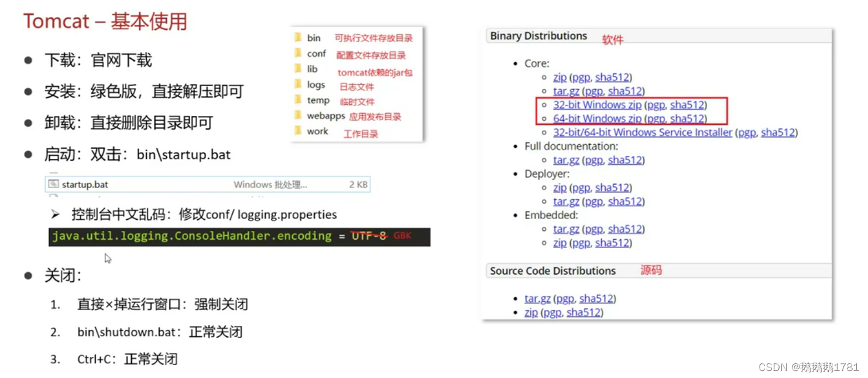Click the Binary Distributions heading

(538, 36)
